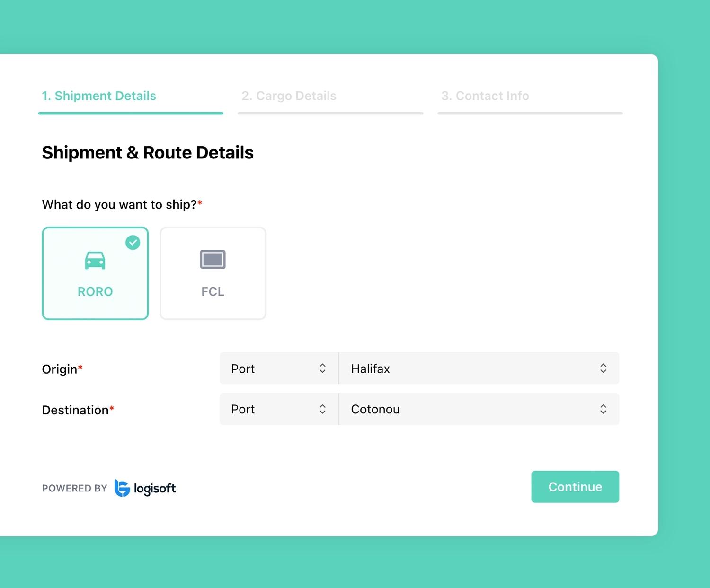Click the container icon in the FCL card
Screen dimensions: 710x588
[x=213, y=259]
